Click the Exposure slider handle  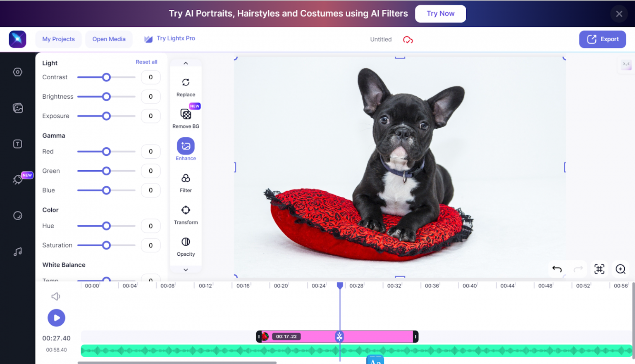pos(106,116)
